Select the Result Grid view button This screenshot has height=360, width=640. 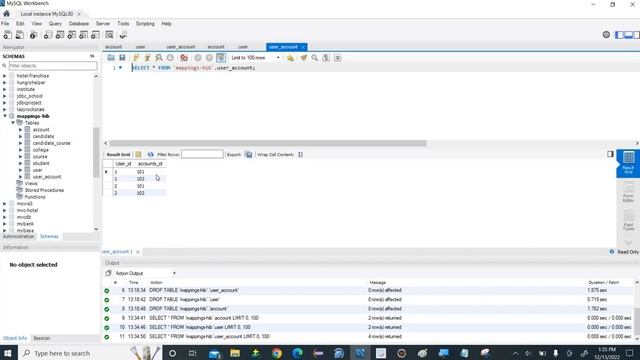(x=628, y=163)
